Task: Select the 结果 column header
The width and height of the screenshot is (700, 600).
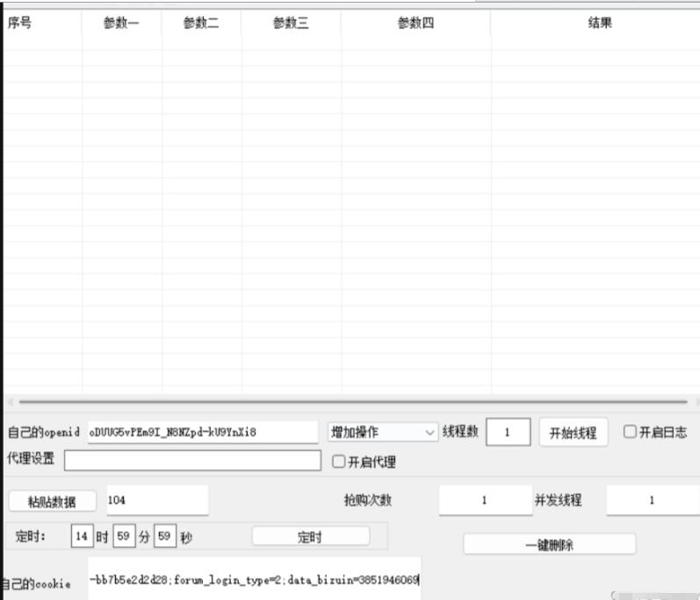Action: point(600,24)
